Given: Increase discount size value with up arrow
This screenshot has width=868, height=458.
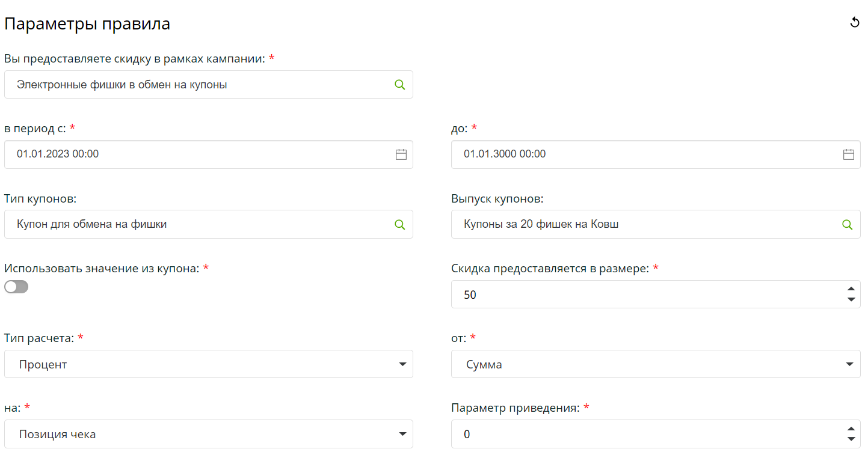Looking at the screenshot, I should coord(851,289).
